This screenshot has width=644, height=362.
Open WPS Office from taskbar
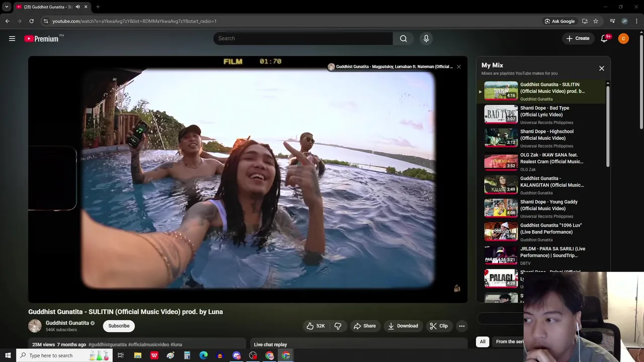(154, 355)
